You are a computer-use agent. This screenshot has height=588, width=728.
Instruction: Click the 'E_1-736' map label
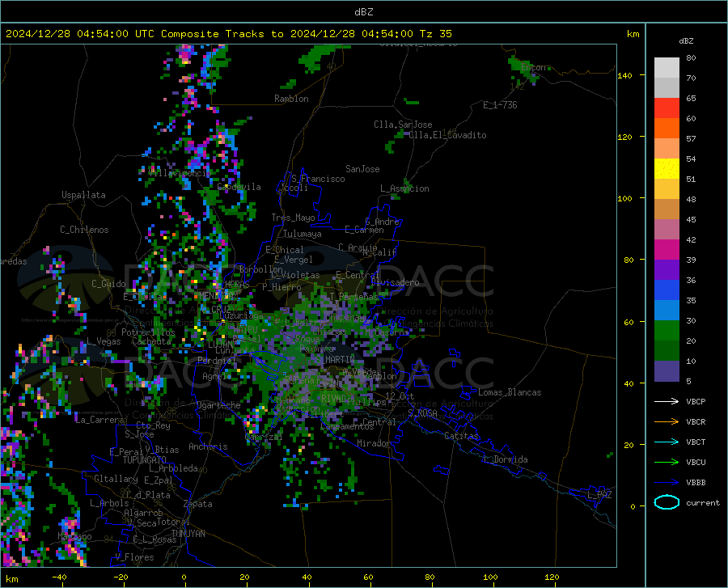pos(500,105)
